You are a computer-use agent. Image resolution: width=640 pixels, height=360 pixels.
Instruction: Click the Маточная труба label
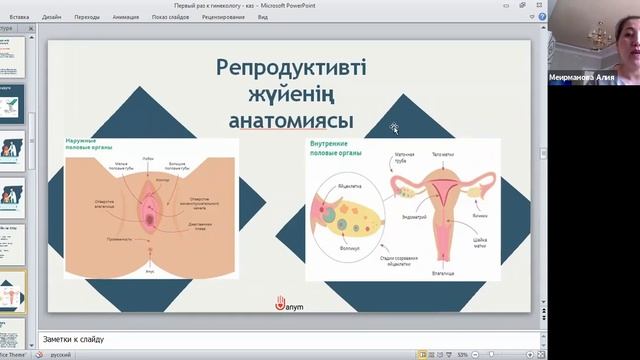[x=404, y=158]
